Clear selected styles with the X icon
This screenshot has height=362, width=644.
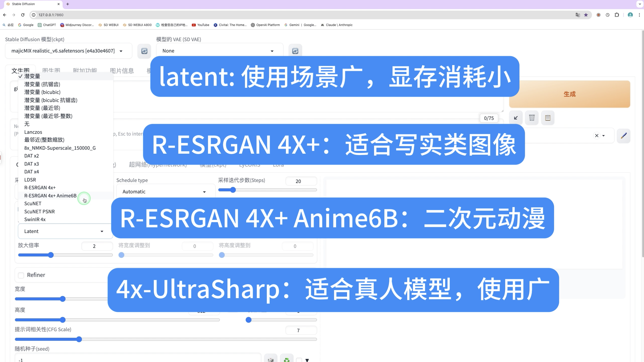pyautogui.click(x=597, y=136)
